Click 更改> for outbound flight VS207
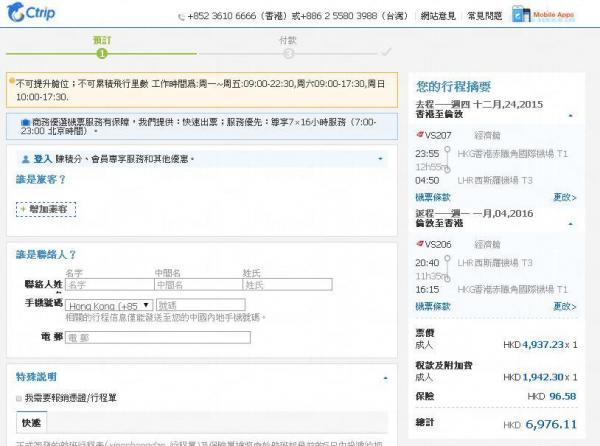 (564, 197)
